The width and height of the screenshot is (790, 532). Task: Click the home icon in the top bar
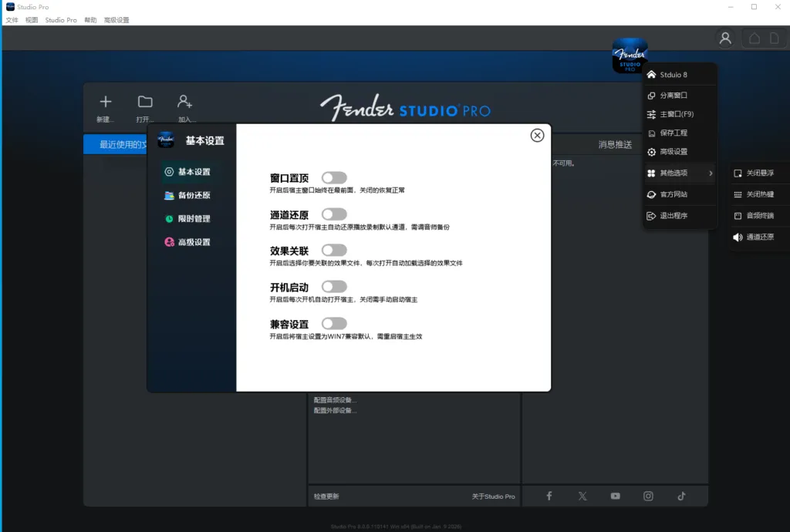pos(755,39)
